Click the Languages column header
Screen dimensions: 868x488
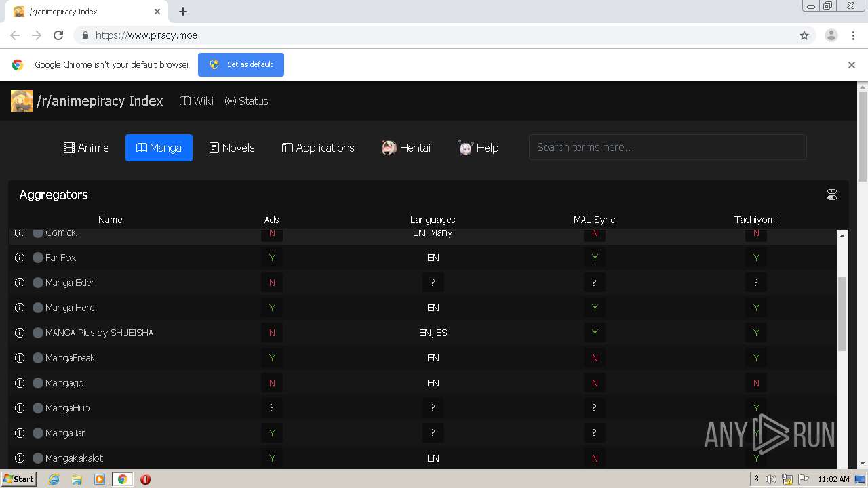coord(433,220)
